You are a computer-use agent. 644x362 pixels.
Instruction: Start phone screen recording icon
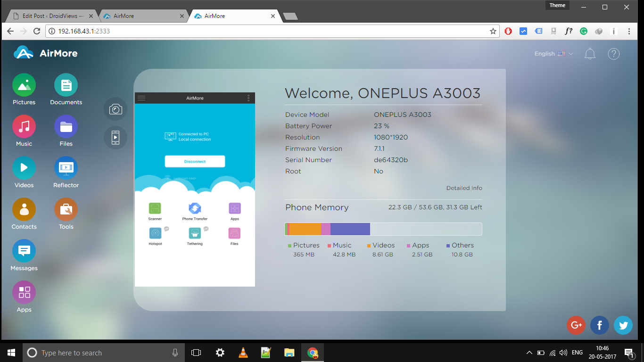[116, 138]
